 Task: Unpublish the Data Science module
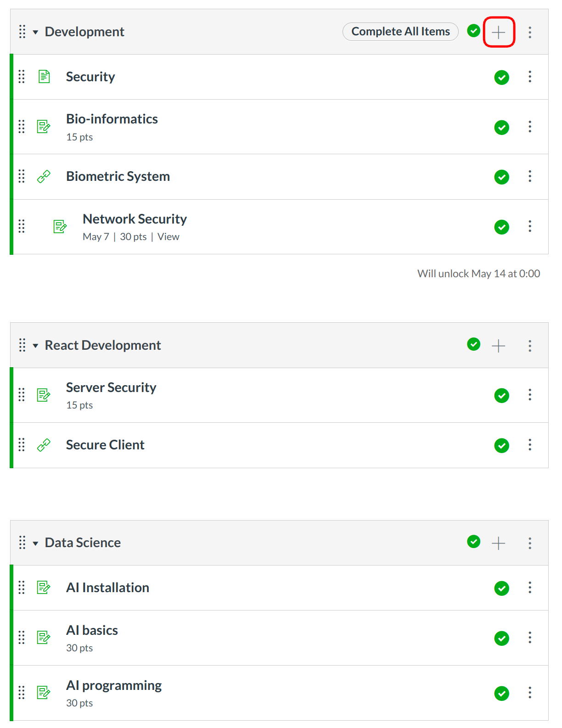pyautogui.click(x=473, y=542)
